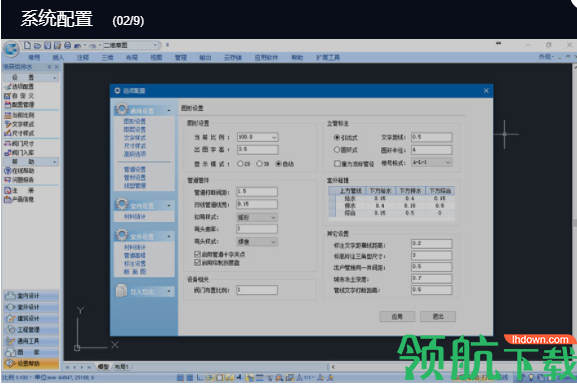Click 覆布水土深度 input showing 0.7
This screenshot has width=577, height=387.
click(x=432, y=278)
